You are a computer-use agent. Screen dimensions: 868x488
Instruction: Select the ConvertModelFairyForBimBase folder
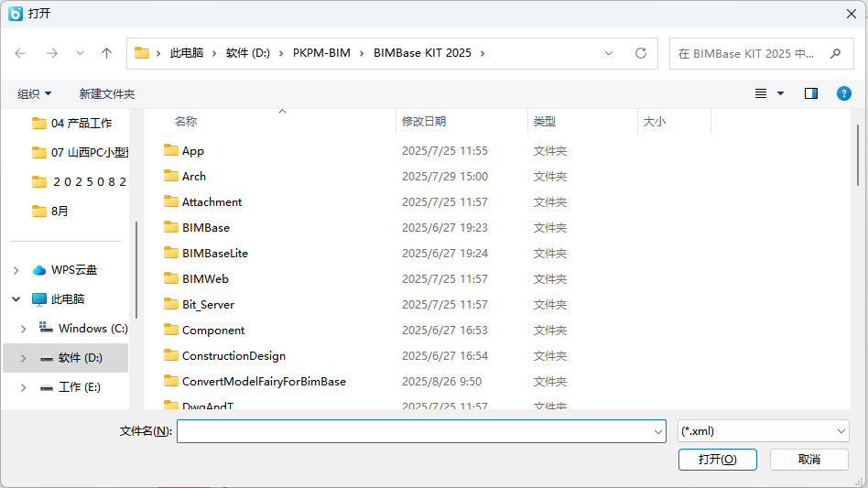click(264, 381)
